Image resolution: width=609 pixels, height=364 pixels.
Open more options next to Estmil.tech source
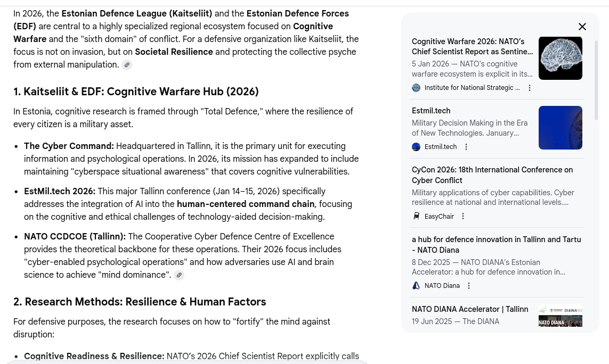pyautogui.click(x=466, y=147)
